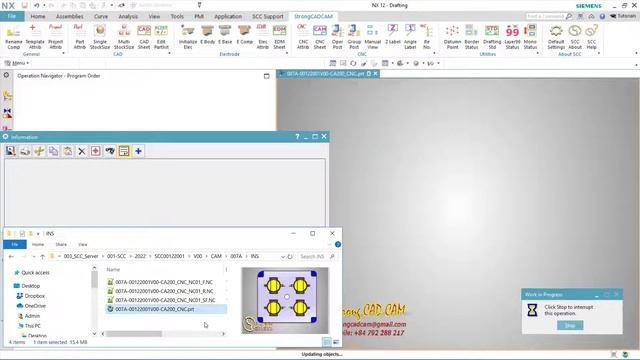
Task: Open SCC Help
Action: coord(591,37)
